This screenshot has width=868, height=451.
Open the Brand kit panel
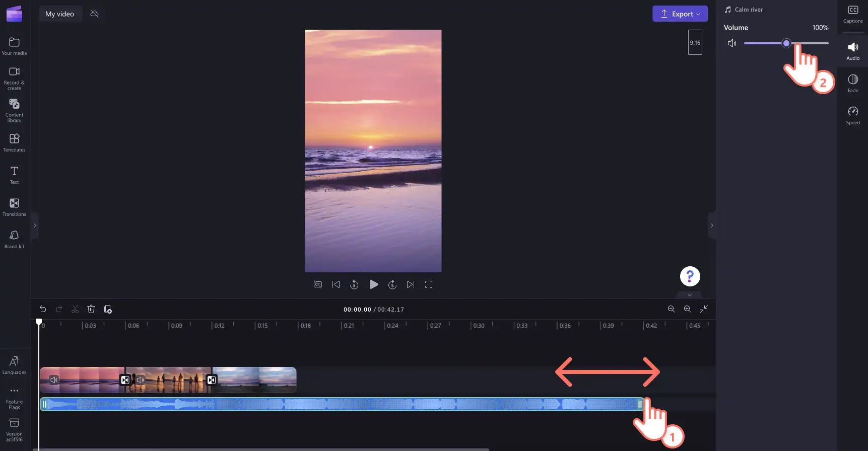click(x=14, y=239)
